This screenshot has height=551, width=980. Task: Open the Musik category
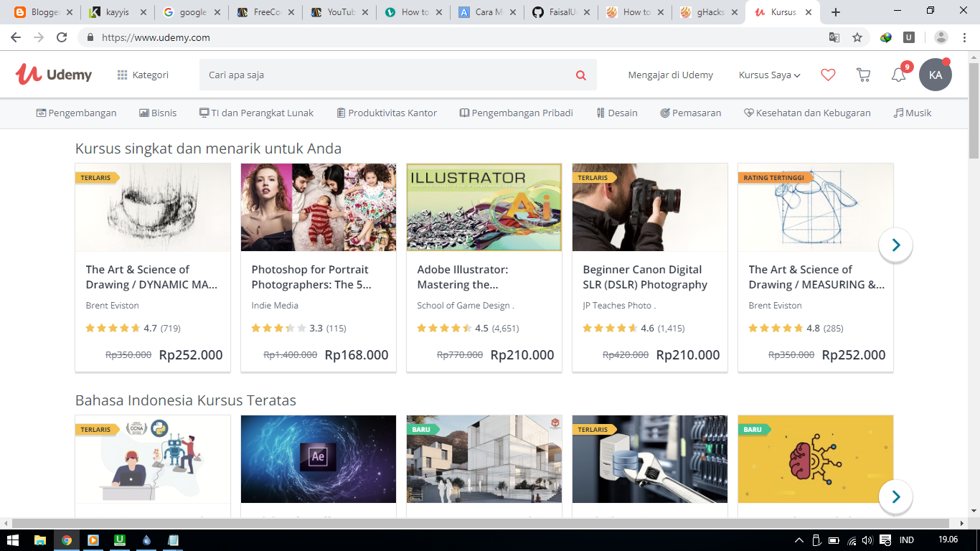(x=913, y=113)
